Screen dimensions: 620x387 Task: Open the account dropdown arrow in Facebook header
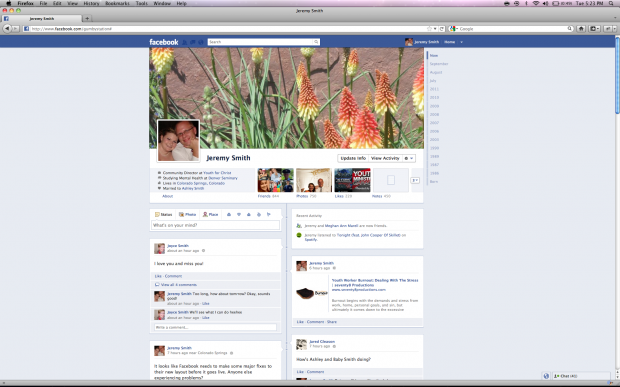[461, 42]
